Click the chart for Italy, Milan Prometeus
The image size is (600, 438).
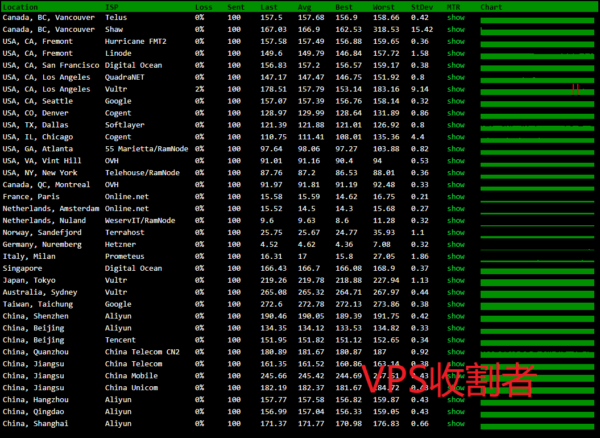pos(537,256)
